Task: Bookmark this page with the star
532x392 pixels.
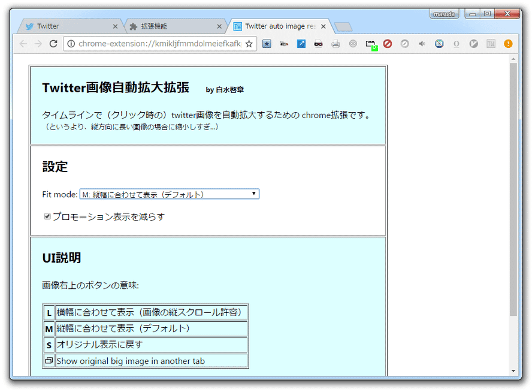Action: [249, 43]
